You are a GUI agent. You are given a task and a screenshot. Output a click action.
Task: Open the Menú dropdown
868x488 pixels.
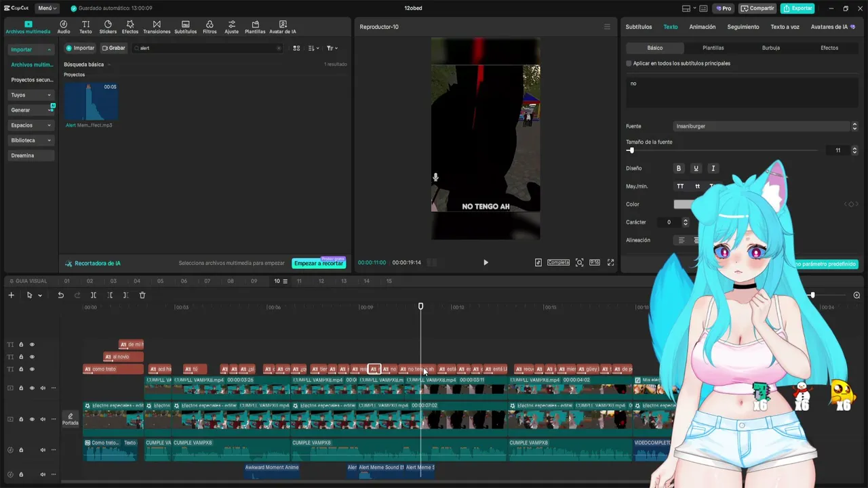pyautogui.click(x=47, y=8)
